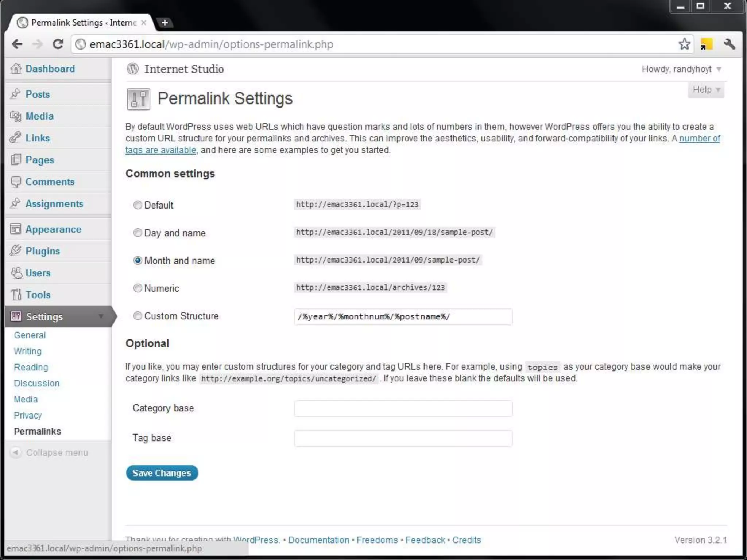Click the Tools icon in sidebar
Screen dimensions: 747x560
coord(16,294)
